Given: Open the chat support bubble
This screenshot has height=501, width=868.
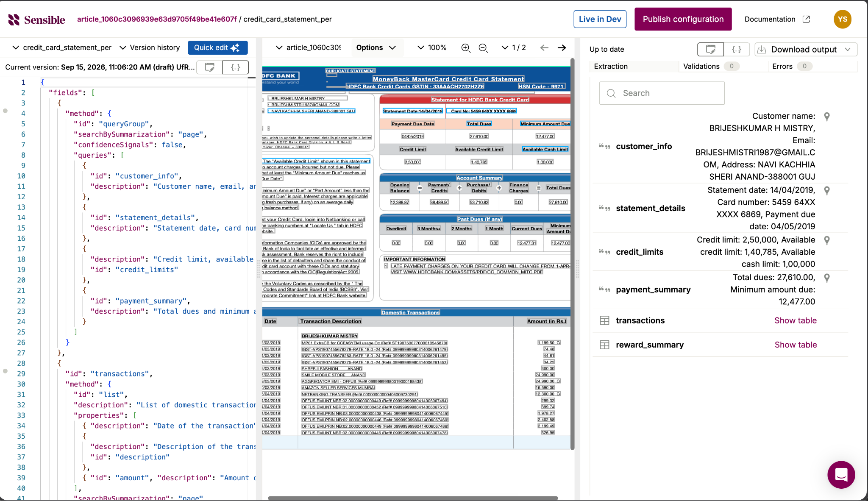Looking at the screenshot, I should click(x=841, y=475).
